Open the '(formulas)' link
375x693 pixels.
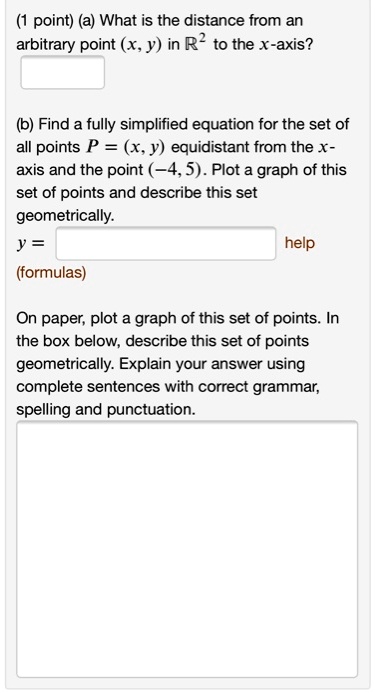pos(51,273)
